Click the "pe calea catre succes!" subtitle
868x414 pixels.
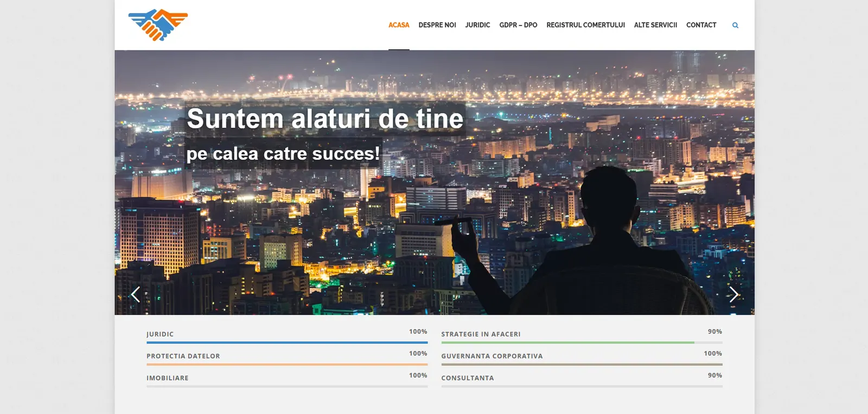283,154
